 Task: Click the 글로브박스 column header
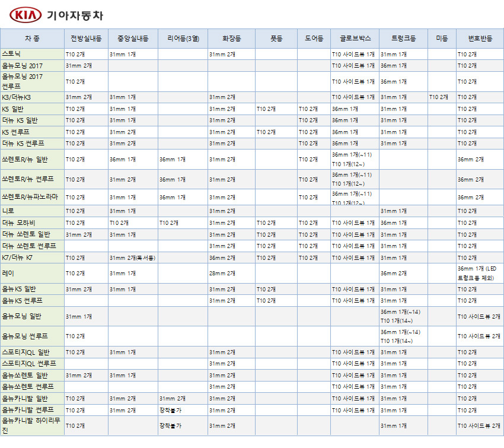355,39
